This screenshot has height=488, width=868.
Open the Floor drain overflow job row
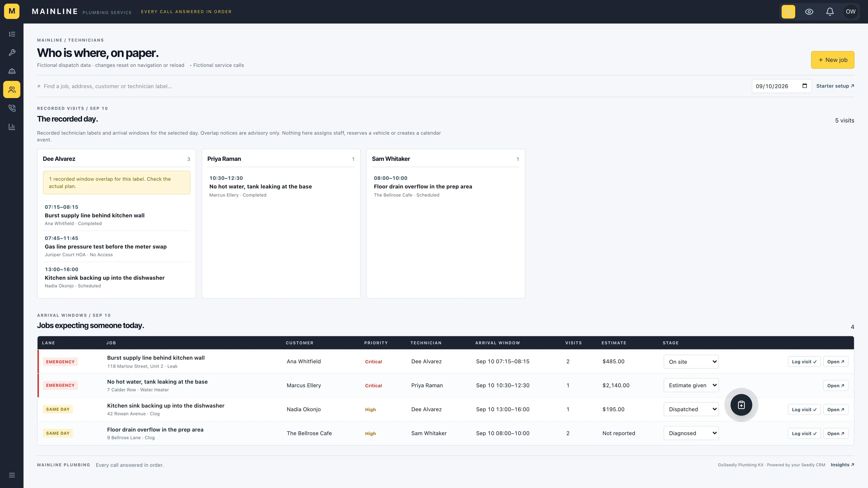(x=836, y=434)
